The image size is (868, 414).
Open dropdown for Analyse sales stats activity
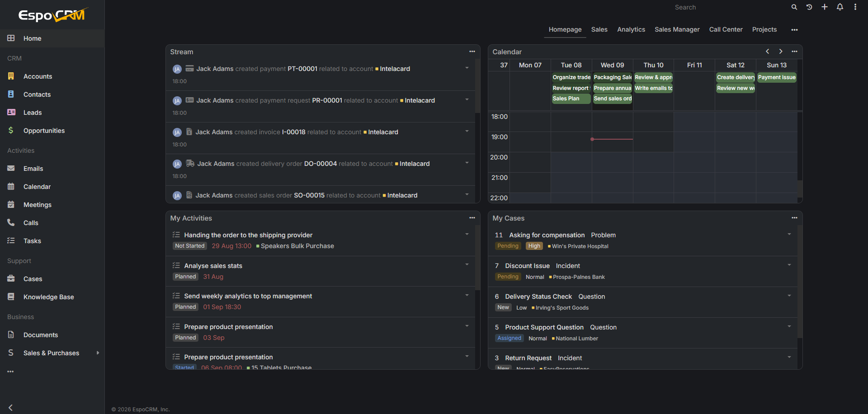coord(467,265)
